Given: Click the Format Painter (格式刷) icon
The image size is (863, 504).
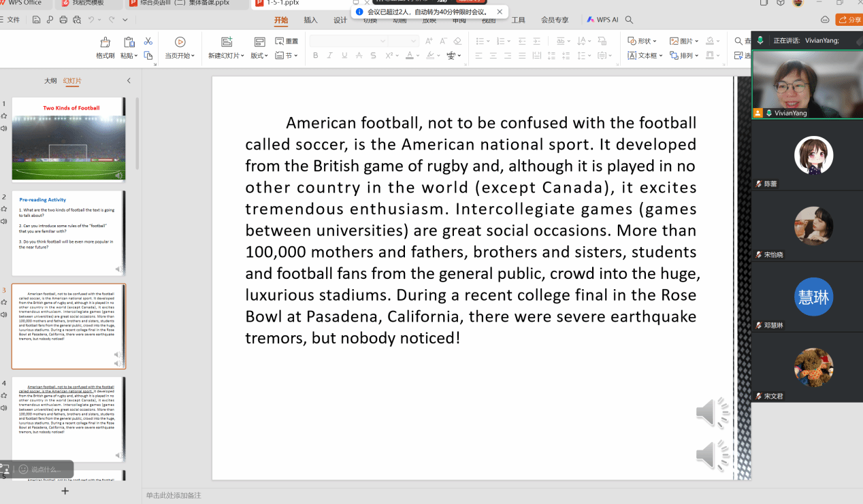Looking at the screenshot, I should point(105,42).
